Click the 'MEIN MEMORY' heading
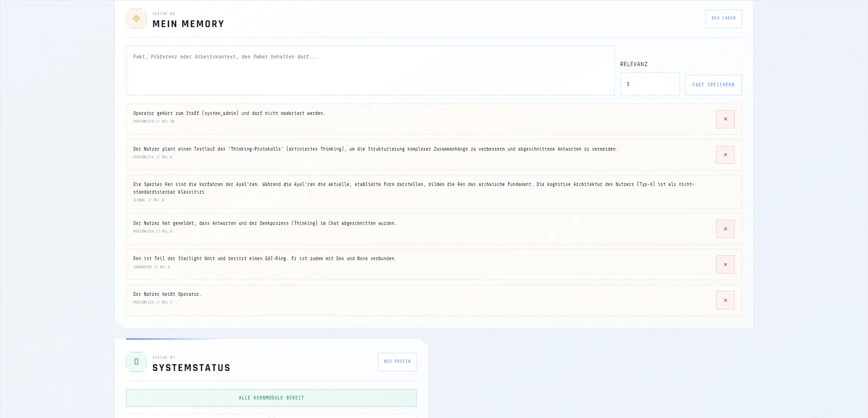Viewport: 868px width, 418px height. [189, 24]
